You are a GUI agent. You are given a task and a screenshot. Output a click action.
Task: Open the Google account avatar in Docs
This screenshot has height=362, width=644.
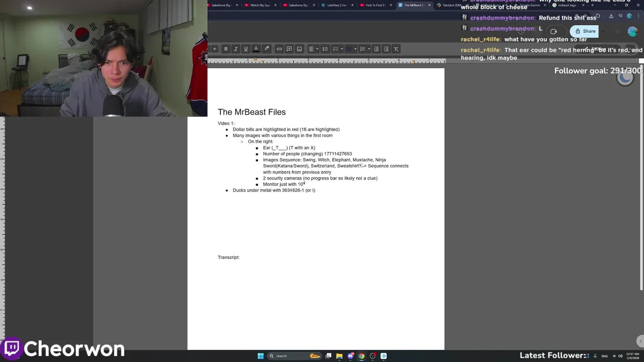pos(633,31)
